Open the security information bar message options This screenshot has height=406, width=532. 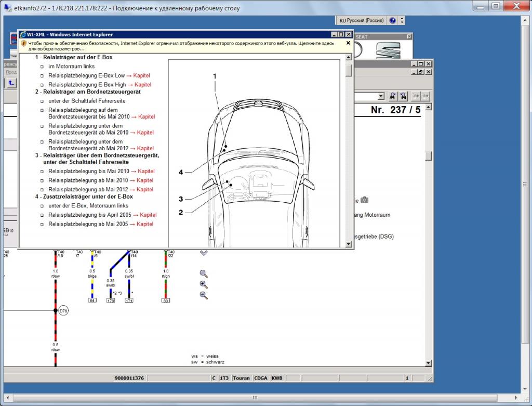[181, 46]
